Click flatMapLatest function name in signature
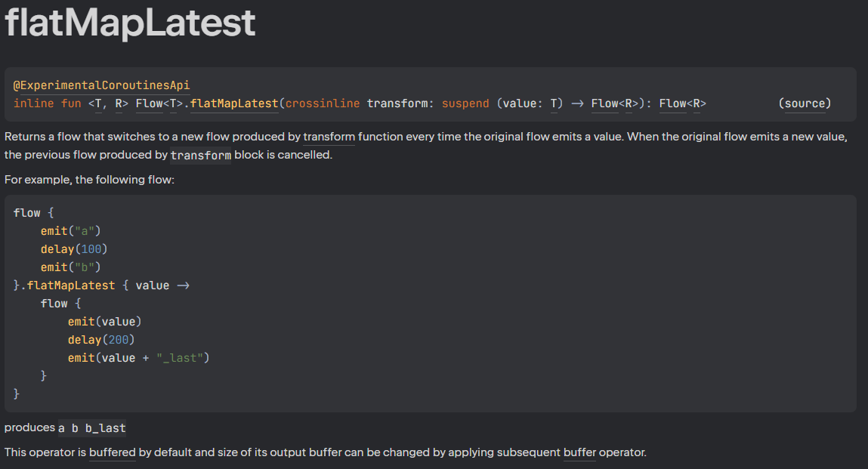Screen dimensions: 868x469 click(x=234, y=103)
